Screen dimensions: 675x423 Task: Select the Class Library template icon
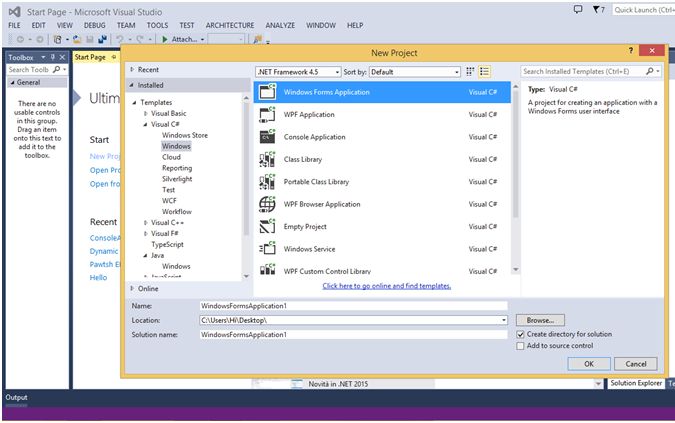tap(267, 159)
